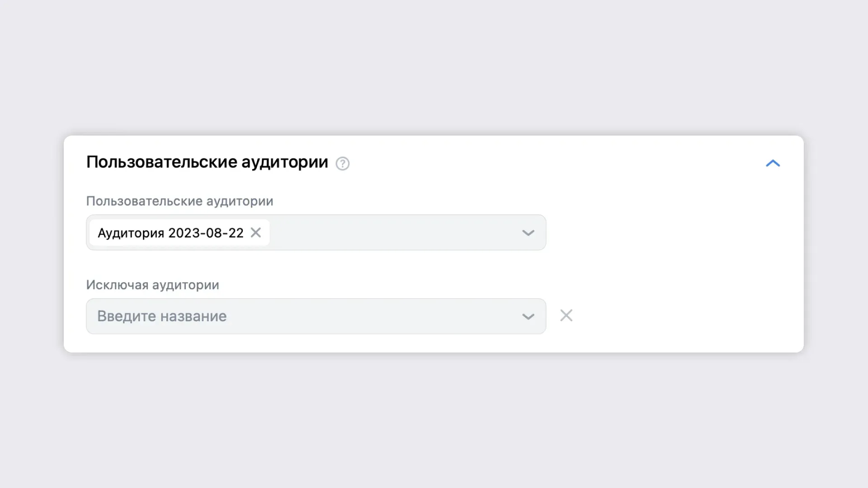Open the help tooltip next to Пользовательские аудитории
The image size is (868, 488).
click(342, 164)
